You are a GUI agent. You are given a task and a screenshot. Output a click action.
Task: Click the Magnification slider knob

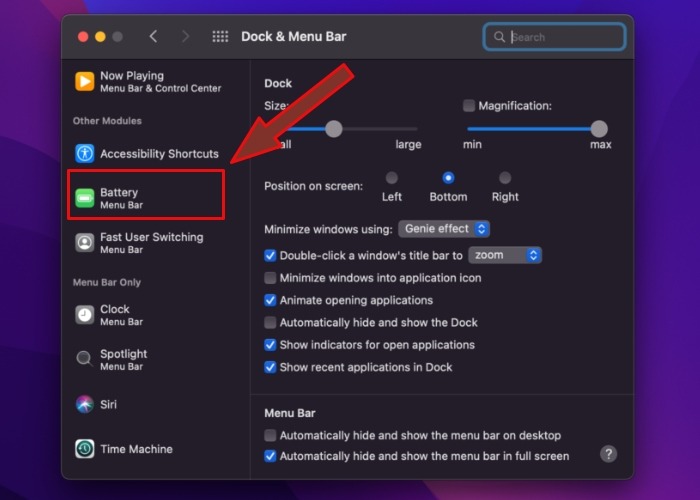pos(599,129)
